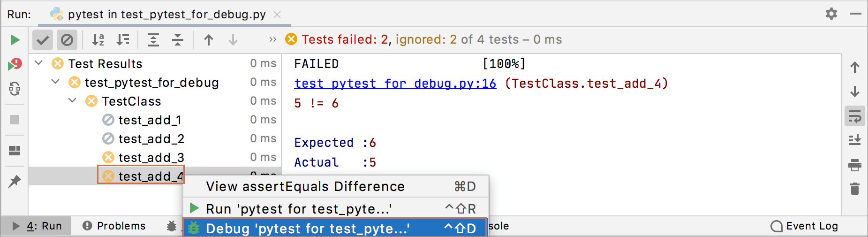Collapse the Test Results root node
This screenshot has height=237, width=868.
[x=39, y=63]
